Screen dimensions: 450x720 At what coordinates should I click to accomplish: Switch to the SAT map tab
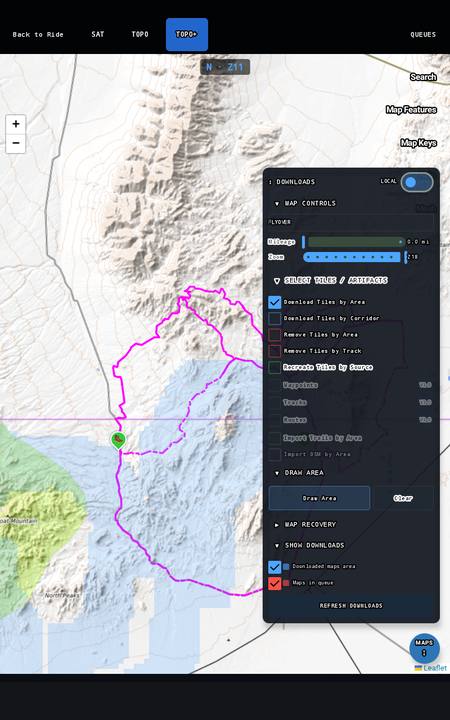97,34
